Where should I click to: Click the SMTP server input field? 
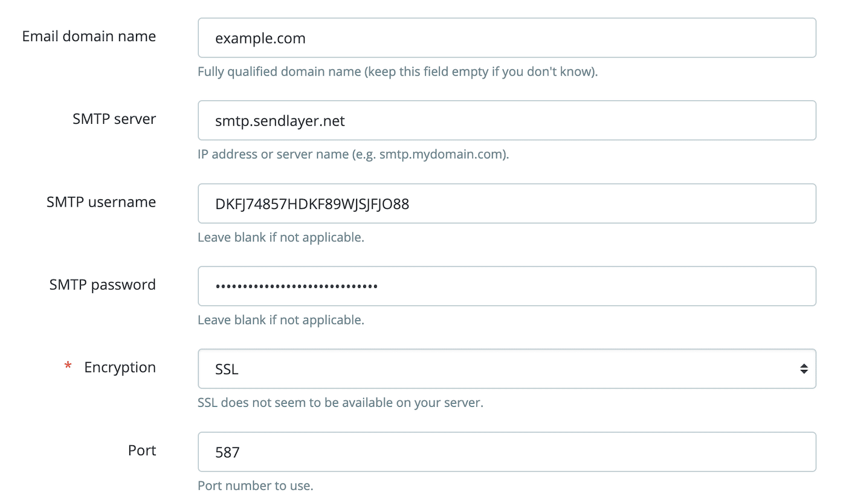[506, 120]
